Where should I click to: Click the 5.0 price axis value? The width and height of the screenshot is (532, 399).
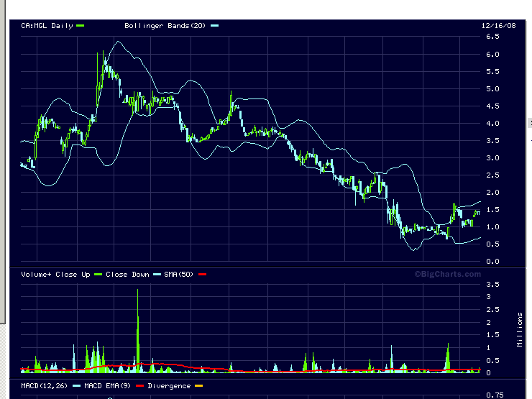pyautogui.click(x=492, y=89)
